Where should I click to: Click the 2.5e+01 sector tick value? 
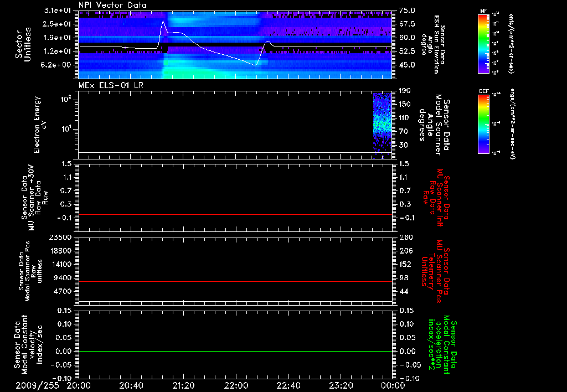pyautogui.click(x=58, y=24)
